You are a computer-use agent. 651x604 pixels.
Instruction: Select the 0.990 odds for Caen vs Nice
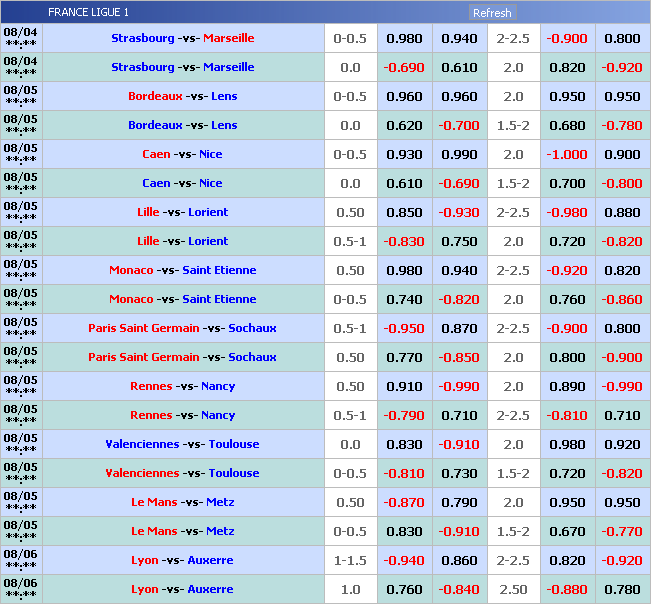459,155
